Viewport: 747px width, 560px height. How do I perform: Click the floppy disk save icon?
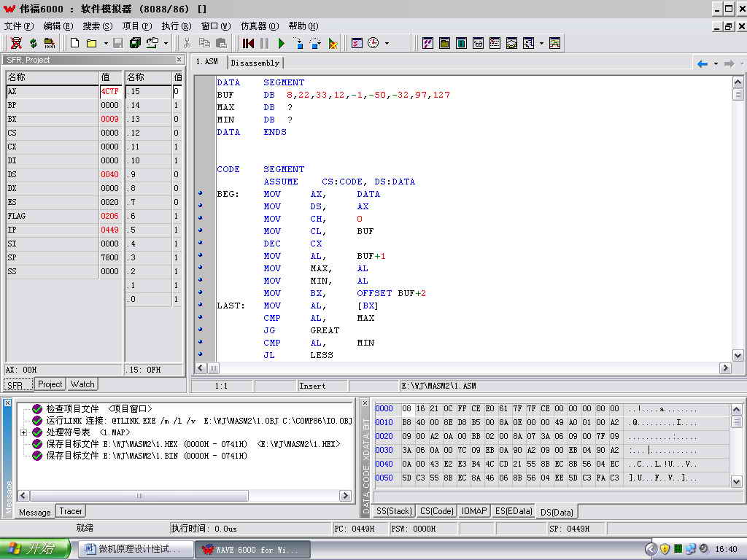(118, 43)
